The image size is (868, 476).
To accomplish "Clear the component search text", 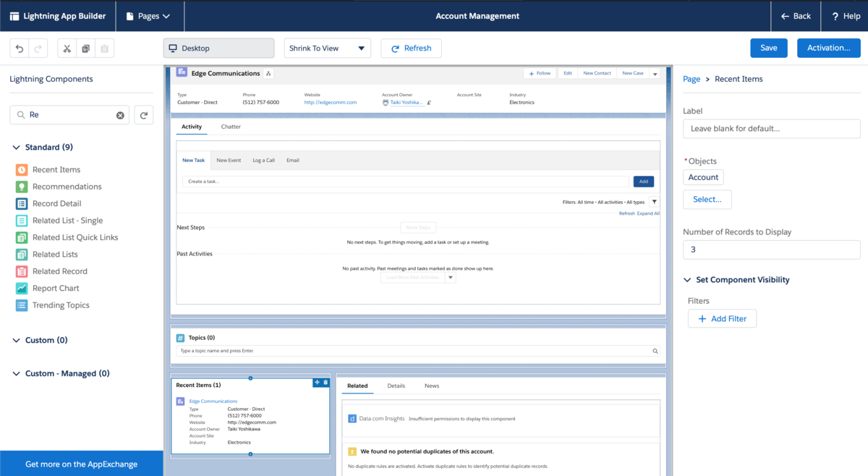I will coord(120,115).
